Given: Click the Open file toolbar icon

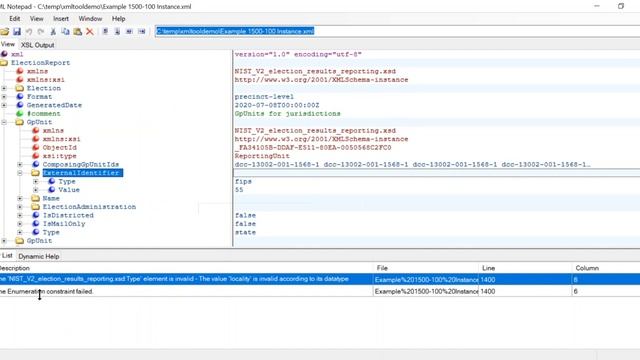Looking at the screenshot, I should [x=4, y=31].
